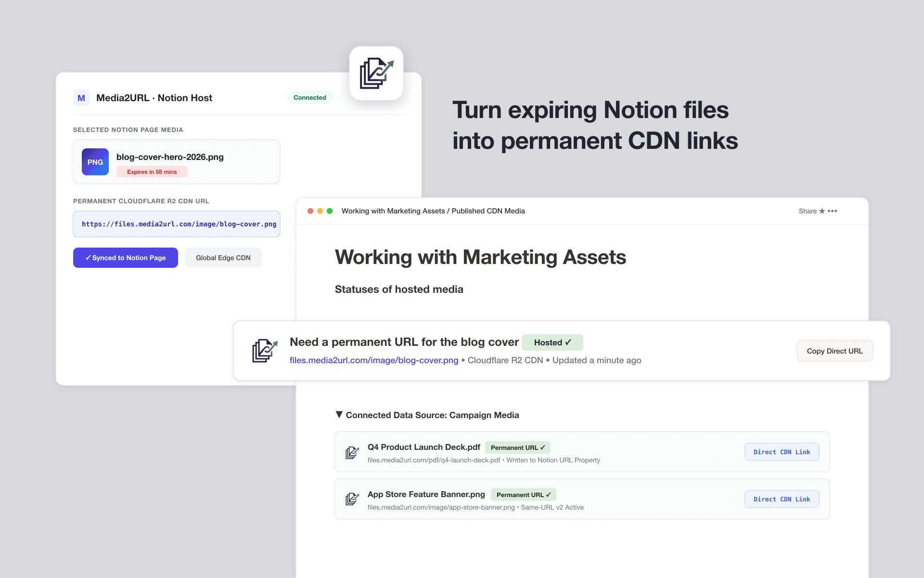Viewport: 924px width, 578px height.
Task: Click the Copy Direct URL button
Action: (835, 351)
